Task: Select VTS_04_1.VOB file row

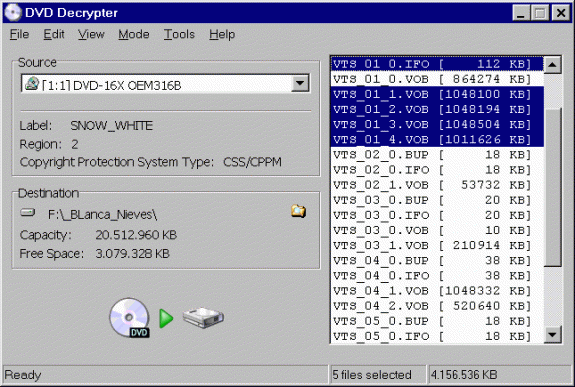Action: coord(437,291)
